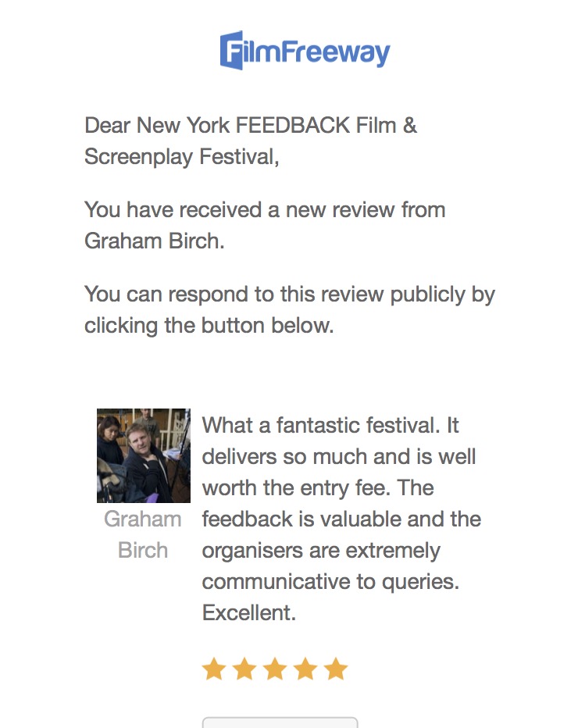This screenshot has width=578, height=728.
Task: Click the "Screenplay Festival," greeting line
Action: [x=181, y=156]
